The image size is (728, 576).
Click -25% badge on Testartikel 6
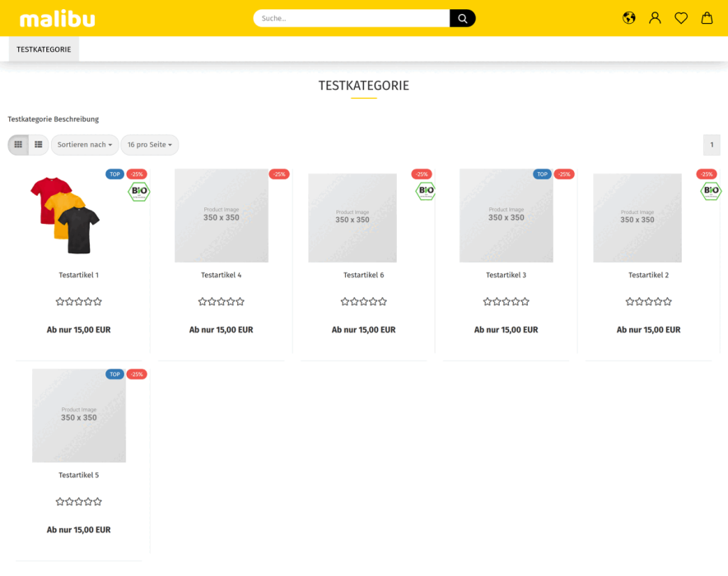[422, 174]
